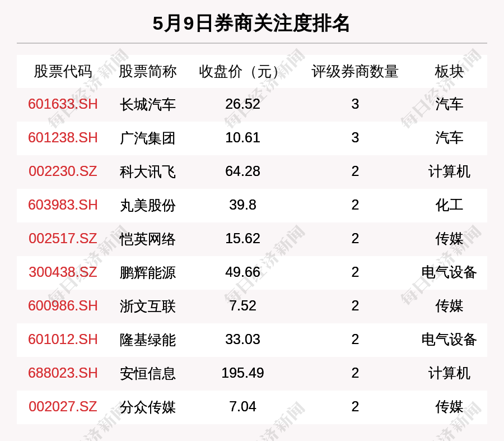The image size is (504, 441).
Task: Select the 隆基绿能 stock name
Action: pyautogui.click(x=148, y=340)
